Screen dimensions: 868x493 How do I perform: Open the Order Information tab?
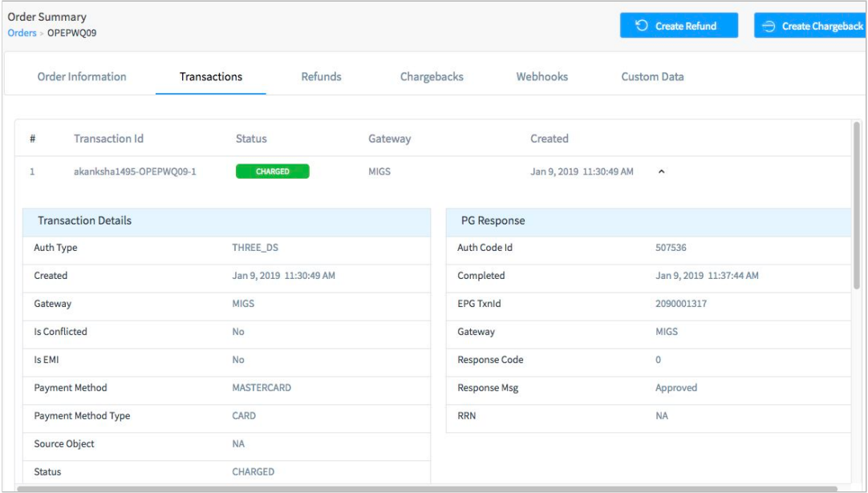pos(82,77)
